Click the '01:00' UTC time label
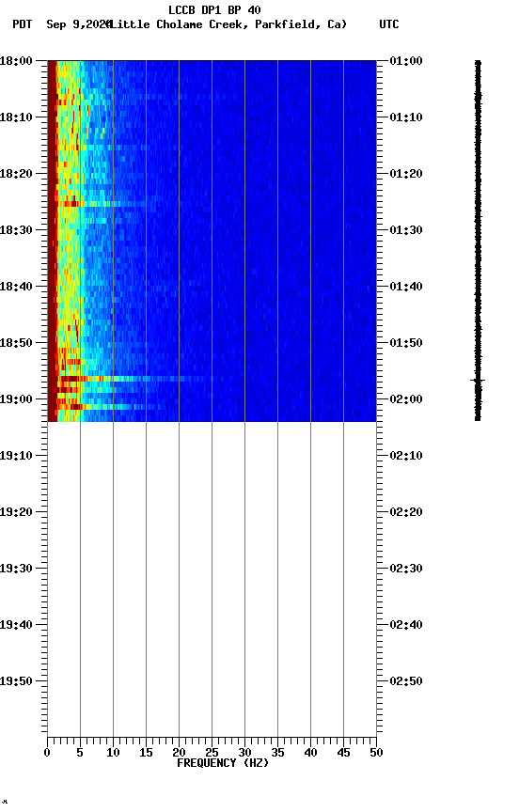 tap(406, 60)
